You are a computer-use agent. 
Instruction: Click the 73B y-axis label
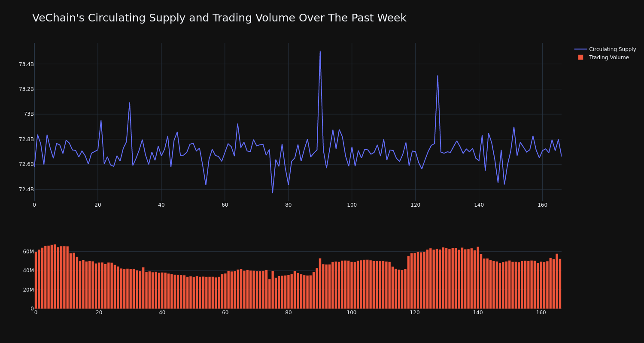pos(28,114)
